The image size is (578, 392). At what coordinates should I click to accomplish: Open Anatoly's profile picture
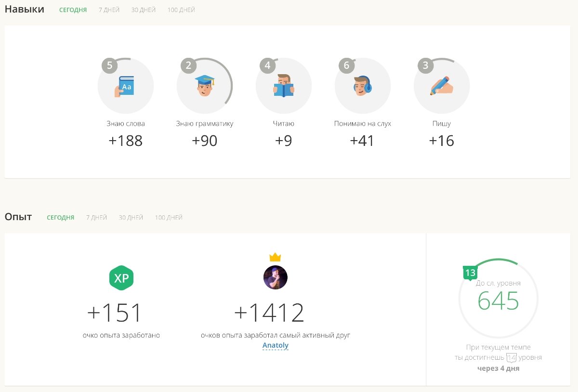point(276,277)
